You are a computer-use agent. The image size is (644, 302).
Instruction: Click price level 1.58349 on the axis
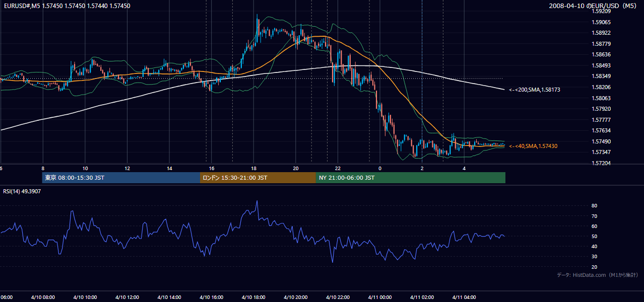[601, 76]
